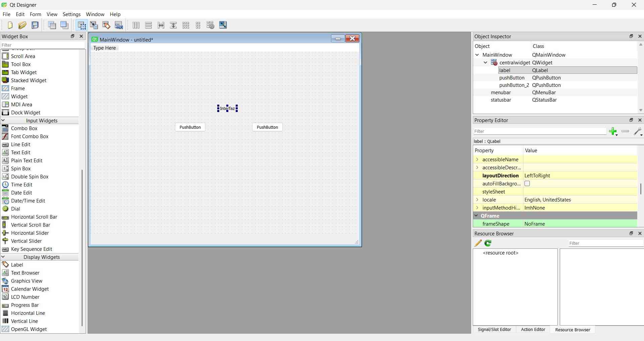Create a new form with toolbar icon
The image size is (644, 341).
pyautogui.click(x=10, y=25)
